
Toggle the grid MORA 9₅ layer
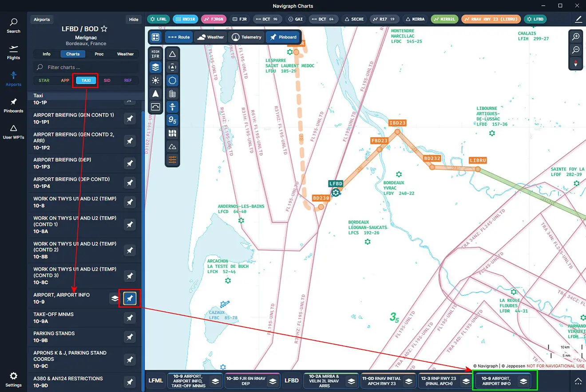pyautogui.click(x=172, y=120)
